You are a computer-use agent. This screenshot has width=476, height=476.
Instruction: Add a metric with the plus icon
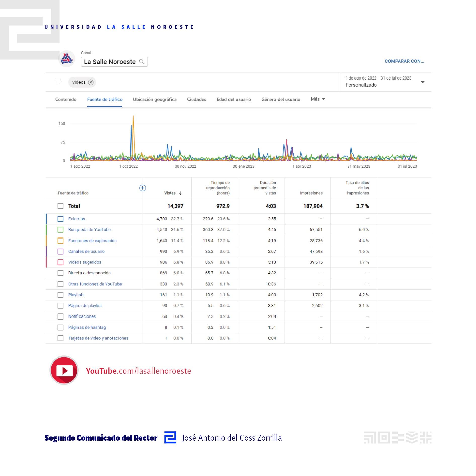point(143,188)
